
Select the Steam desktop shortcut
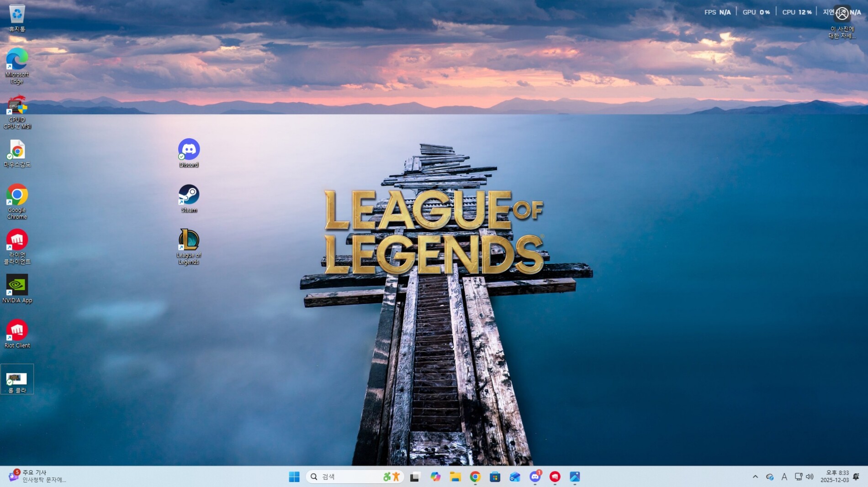tap(189, 195)
